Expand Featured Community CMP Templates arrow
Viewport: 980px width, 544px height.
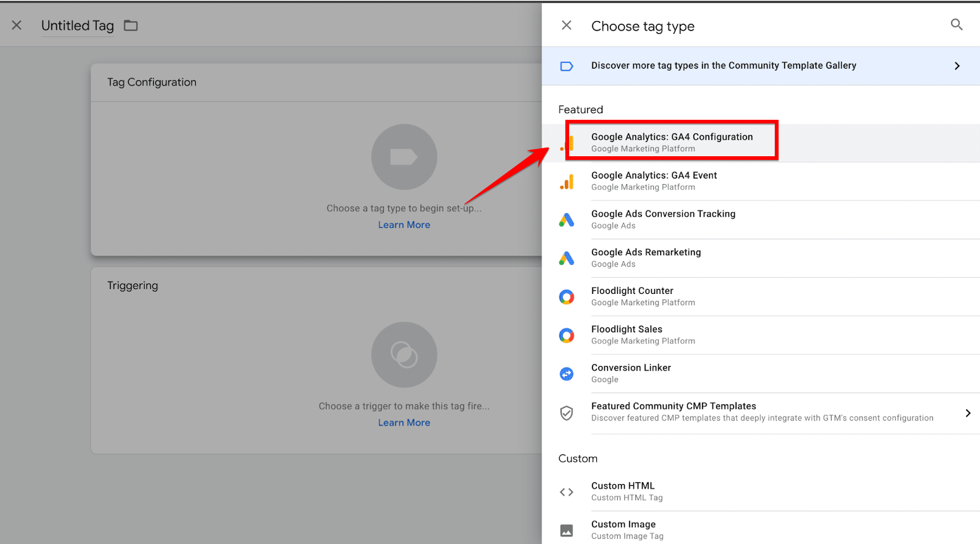point(968,412)
